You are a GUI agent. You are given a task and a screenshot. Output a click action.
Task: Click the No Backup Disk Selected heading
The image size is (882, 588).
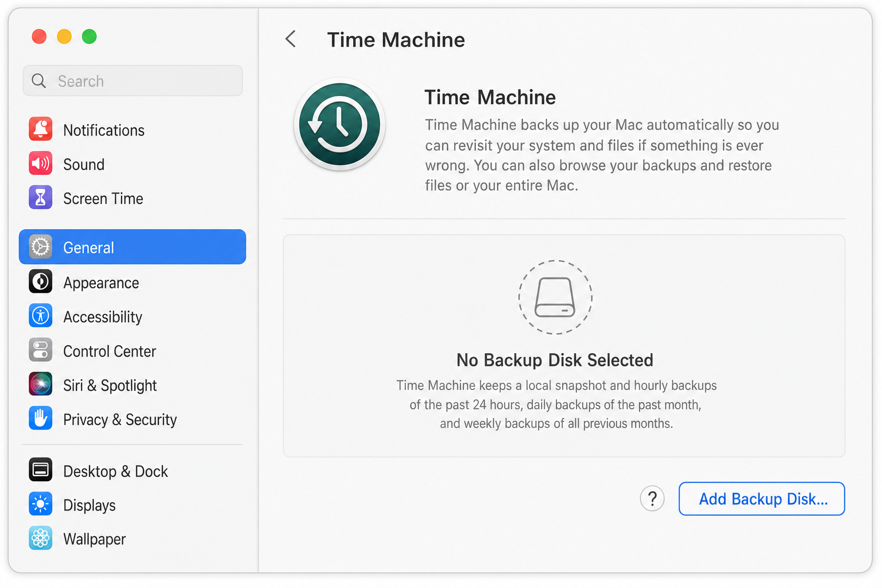pyautogui.click(x=555, y=360)
